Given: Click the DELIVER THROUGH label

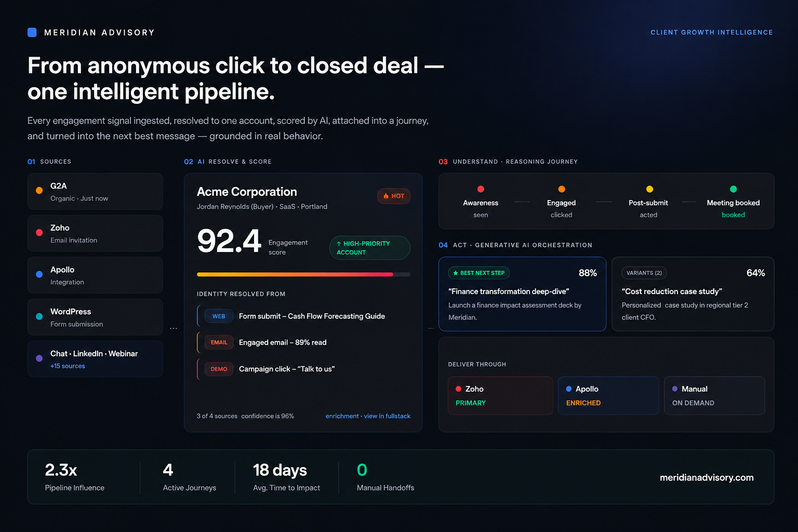Looking at the screenshot, I should [477, 364].
